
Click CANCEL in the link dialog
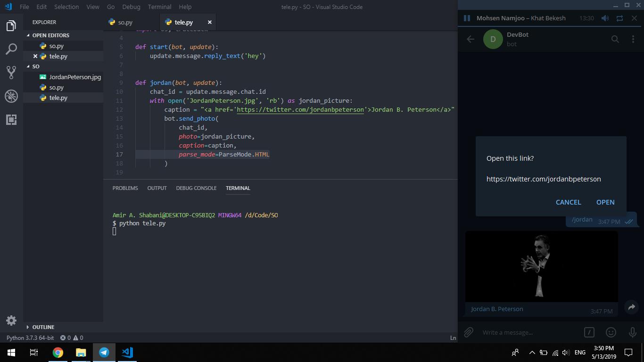(568, 202)
